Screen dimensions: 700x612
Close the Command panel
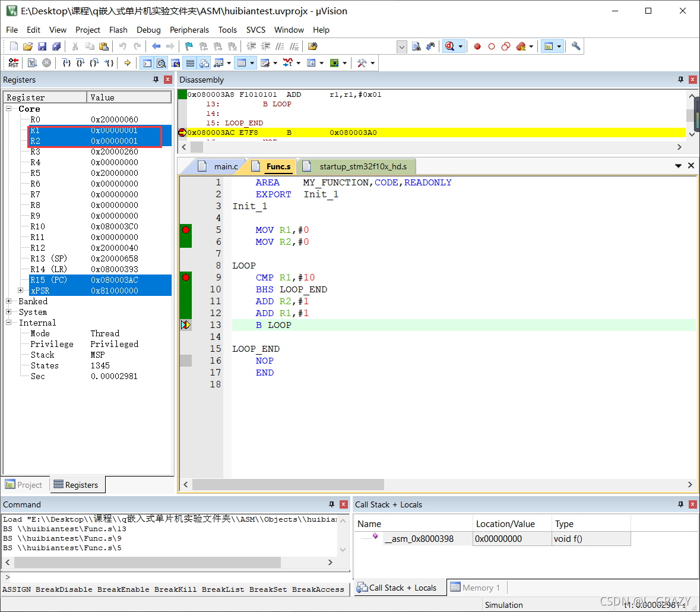[344, 504]
